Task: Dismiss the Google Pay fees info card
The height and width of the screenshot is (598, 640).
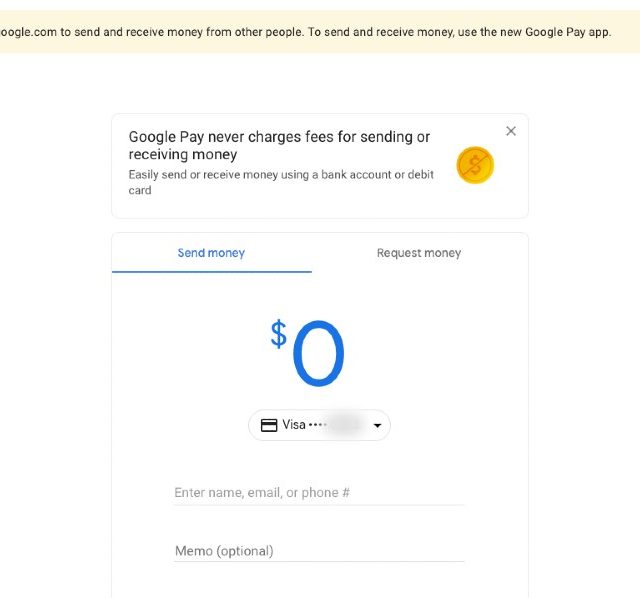Action: coord(511,131)
